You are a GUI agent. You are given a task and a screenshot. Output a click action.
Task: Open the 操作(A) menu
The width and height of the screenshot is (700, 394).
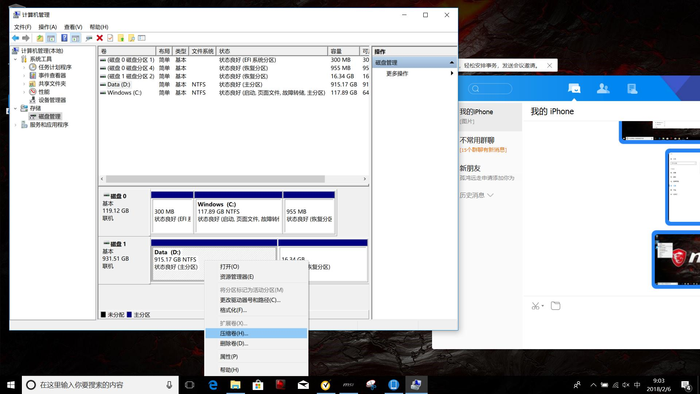click(x=48, y=27)
